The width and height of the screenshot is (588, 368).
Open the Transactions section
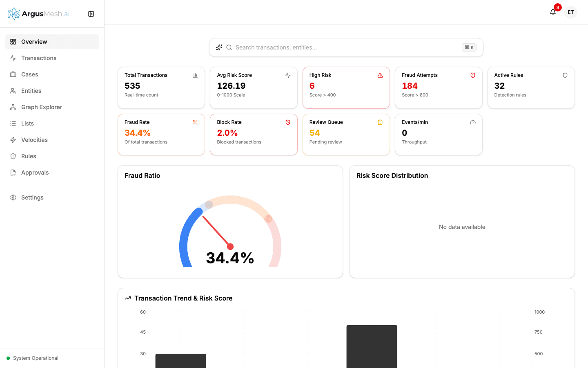38,58
